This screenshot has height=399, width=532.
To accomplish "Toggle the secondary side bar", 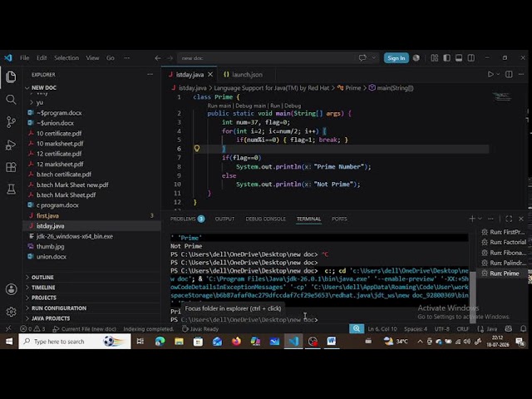I will (x=471, y=58).
